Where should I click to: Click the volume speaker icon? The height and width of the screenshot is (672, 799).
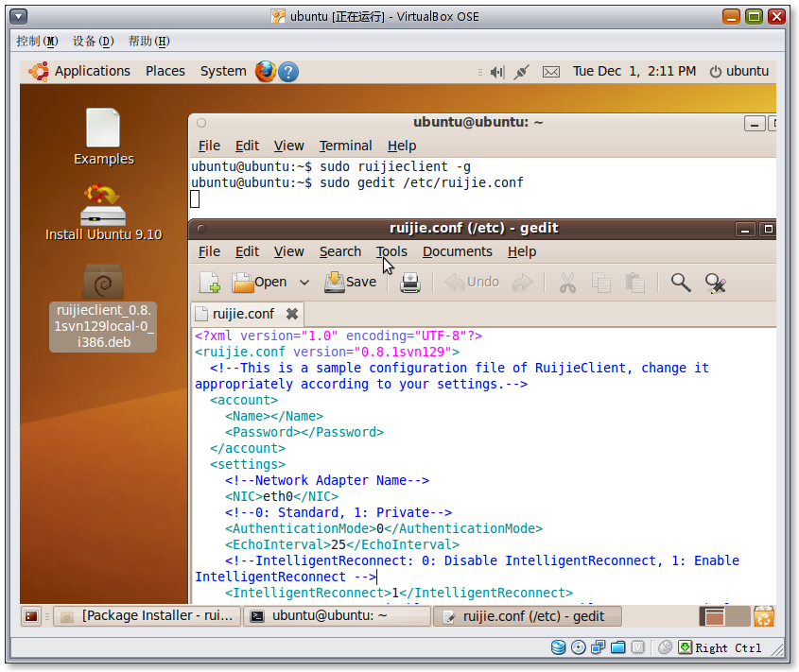click(x=496, y=72)
